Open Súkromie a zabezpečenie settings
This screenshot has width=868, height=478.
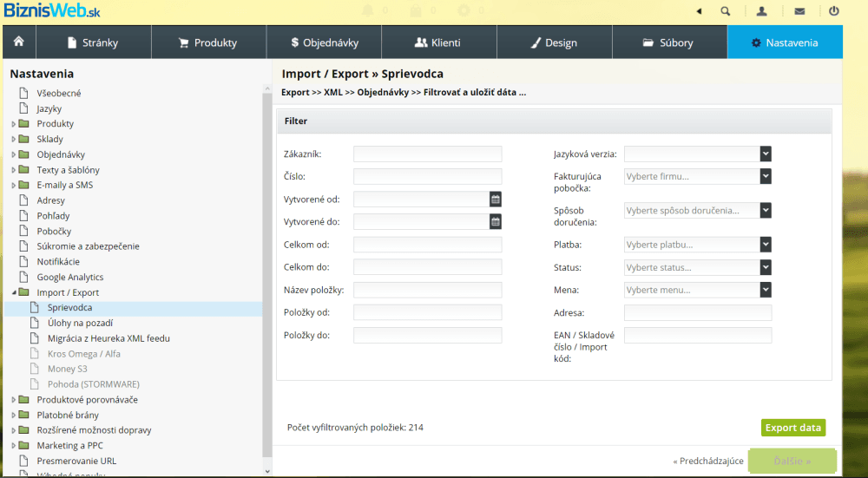88,246
